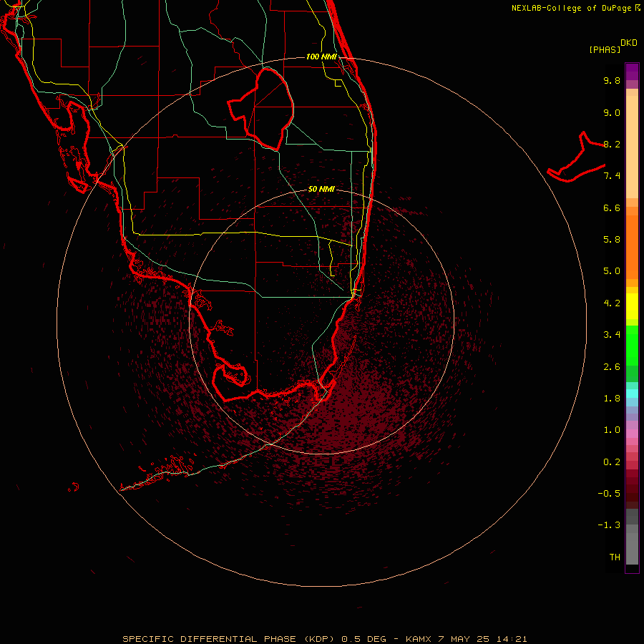Click the 1.0 value on the color scale
The width and height of the screenshot is (644, 644).
point(612,430)
